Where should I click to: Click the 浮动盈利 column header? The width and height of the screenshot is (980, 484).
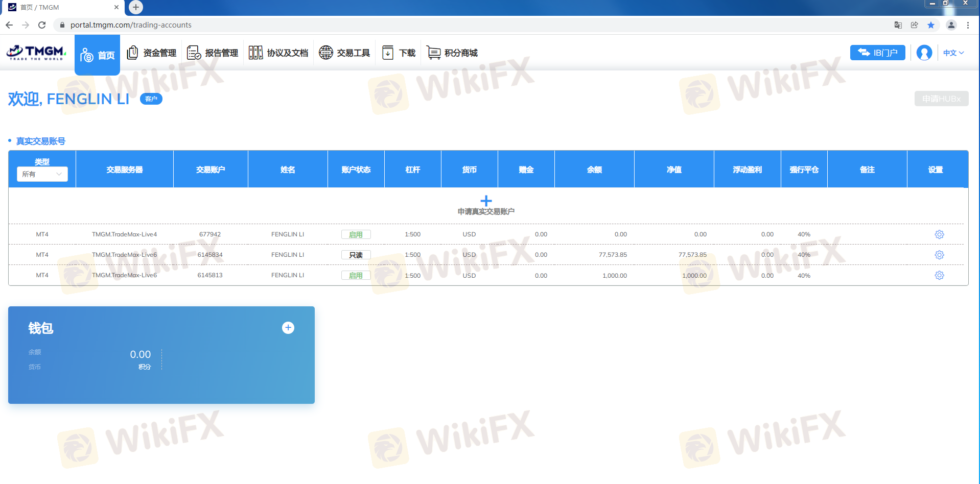click(747, 170)
